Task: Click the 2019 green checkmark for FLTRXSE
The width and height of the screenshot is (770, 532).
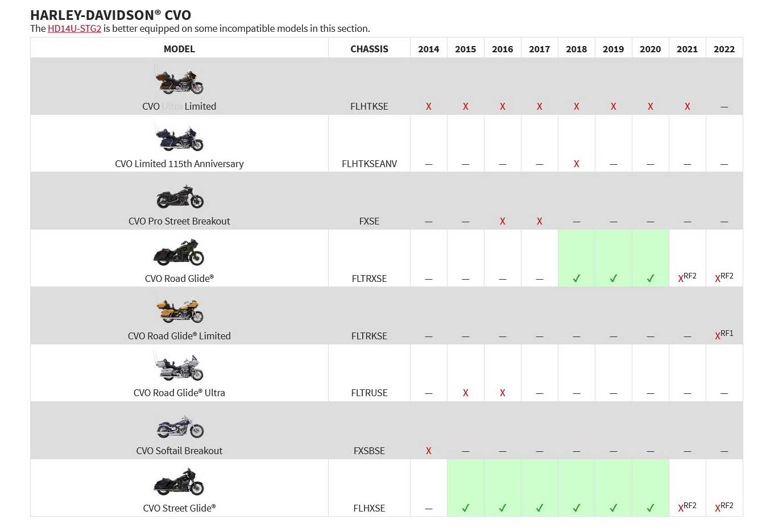Action: tap(614, 279)
